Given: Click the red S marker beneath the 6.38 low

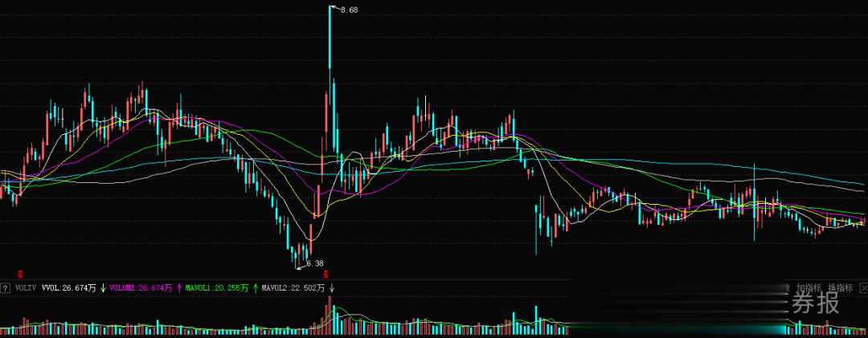Looking at the screenshot, I should pyautogui.click(x=326, y=273).
